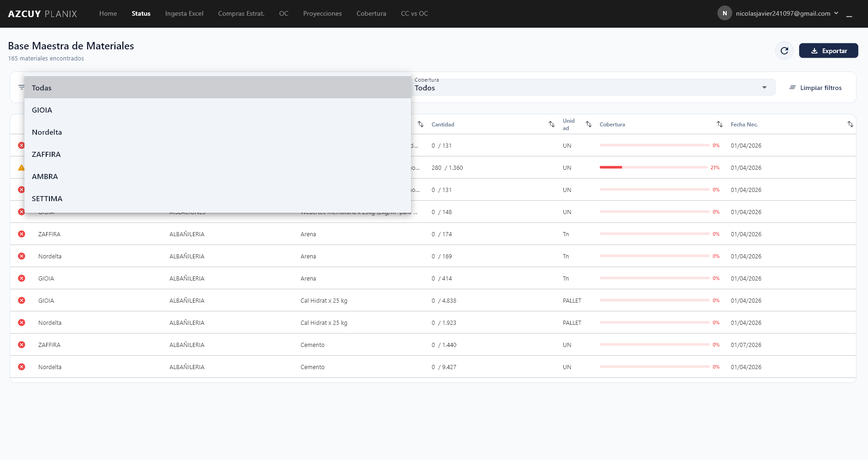This screenshot has width=868, height=460.
Task: Click the orange warning icon in the 280 / 1.360 row
Action: point(21,167)
